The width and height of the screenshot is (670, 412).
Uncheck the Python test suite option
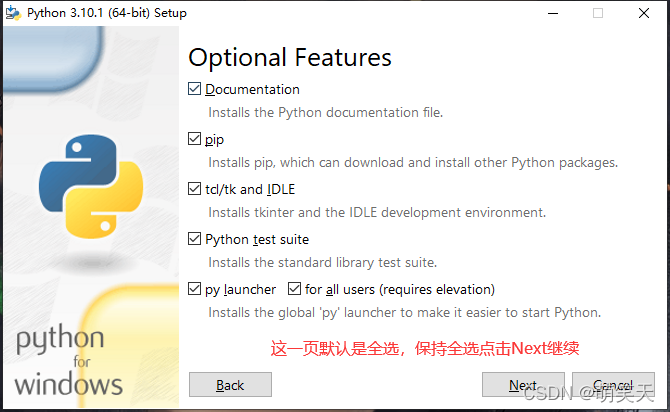pyautogui.click(x=195, y=239)
